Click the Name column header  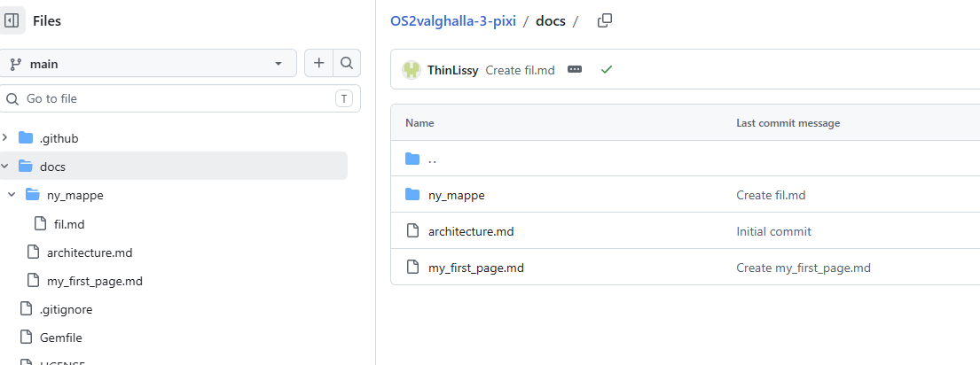click(419, 123)
